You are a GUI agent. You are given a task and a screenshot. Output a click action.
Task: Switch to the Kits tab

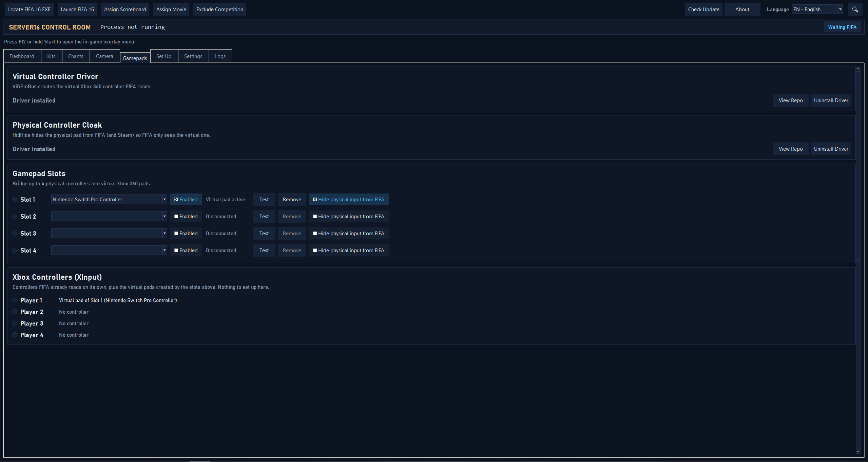pos(51,56)
